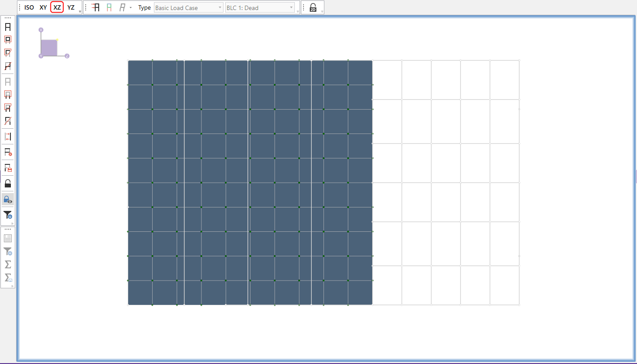Toggle the lock-and-view eye icon
Screen dimensions: 637x364
(x=7, y=199)
